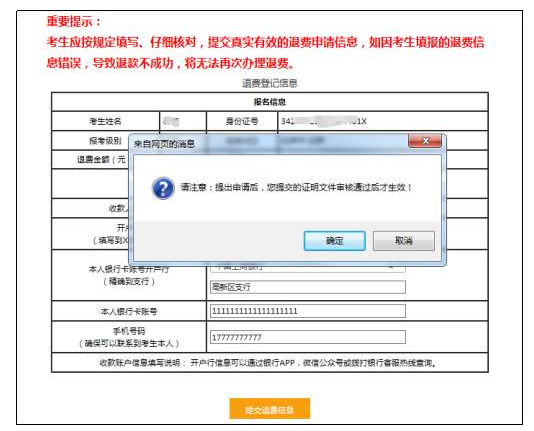Click the 提交退费信息 orange button
Screen dimensions: 534x431
[270, 409]
